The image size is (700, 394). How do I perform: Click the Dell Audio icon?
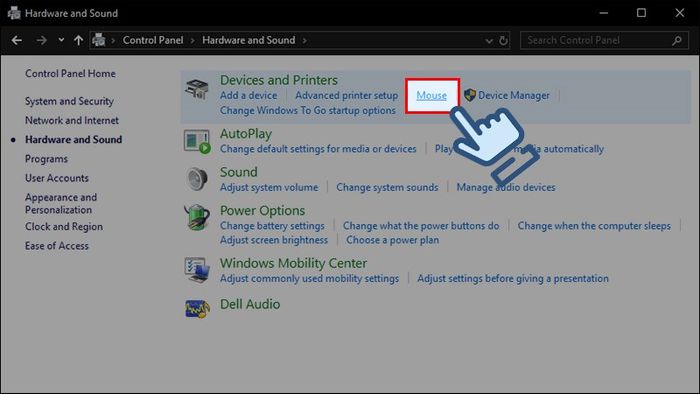(197, 308)
